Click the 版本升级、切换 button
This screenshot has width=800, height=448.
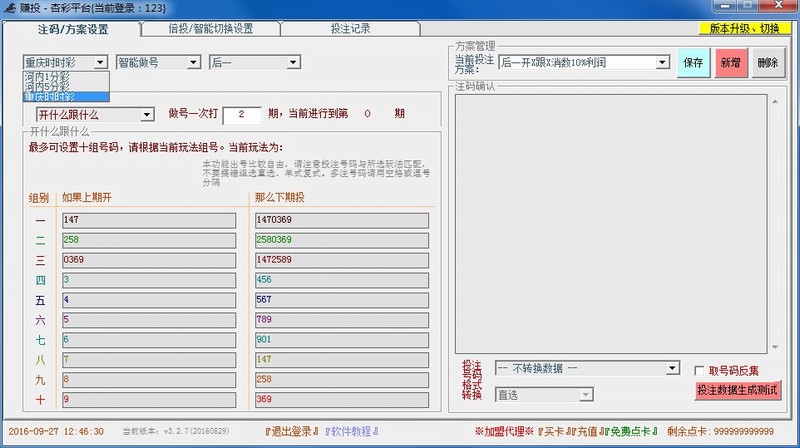[x=743, y=29]
